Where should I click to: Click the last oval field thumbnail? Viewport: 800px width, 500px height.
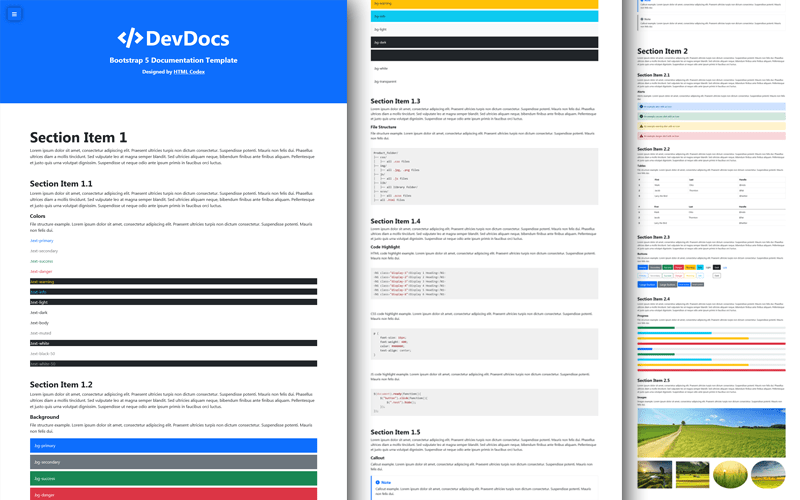pos(768,474)
